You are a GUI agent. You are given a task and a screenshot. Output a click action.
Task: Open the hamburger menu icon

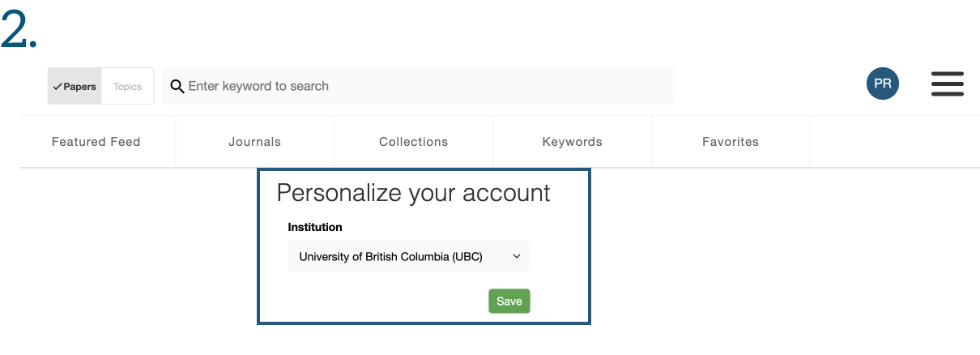tap(947, 84)
